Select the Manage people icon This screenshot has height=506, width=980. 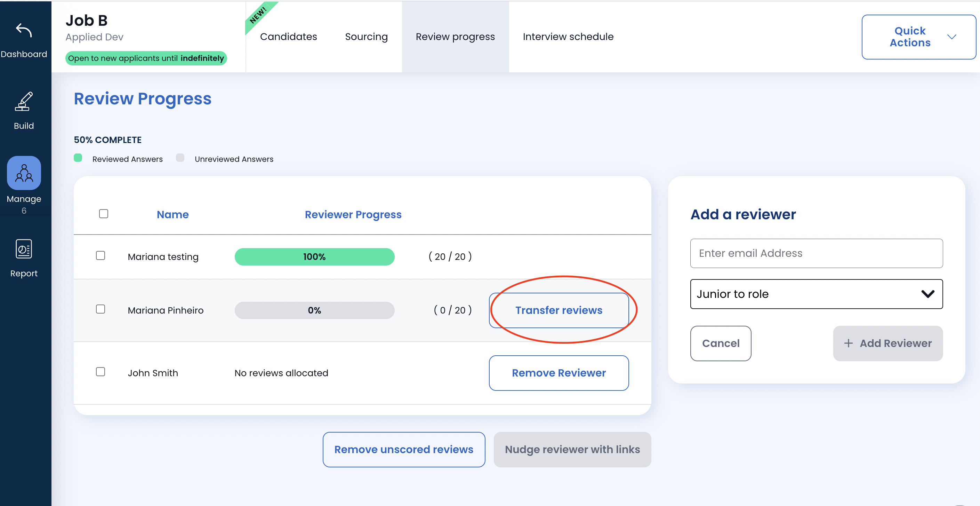tap(24, 173)
